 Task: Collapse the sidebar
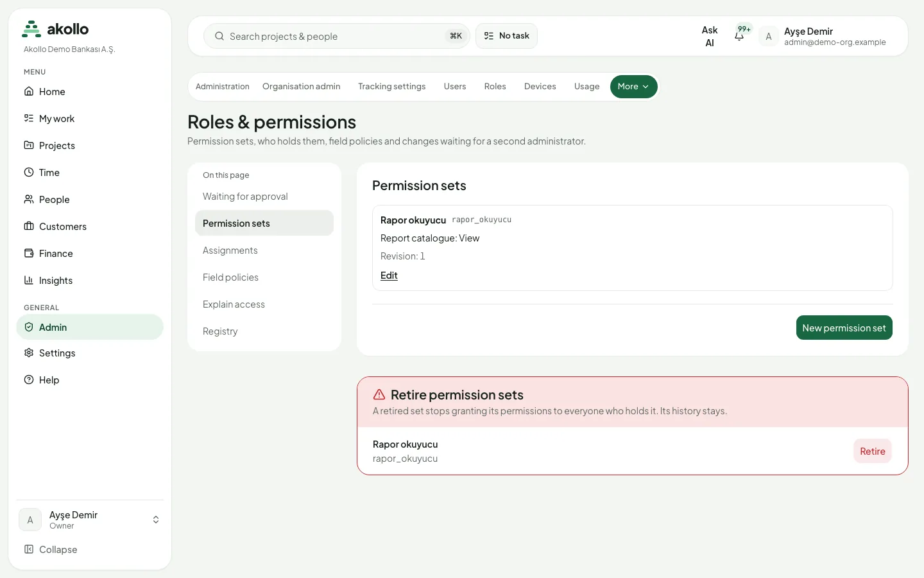(x=90, y=550)
